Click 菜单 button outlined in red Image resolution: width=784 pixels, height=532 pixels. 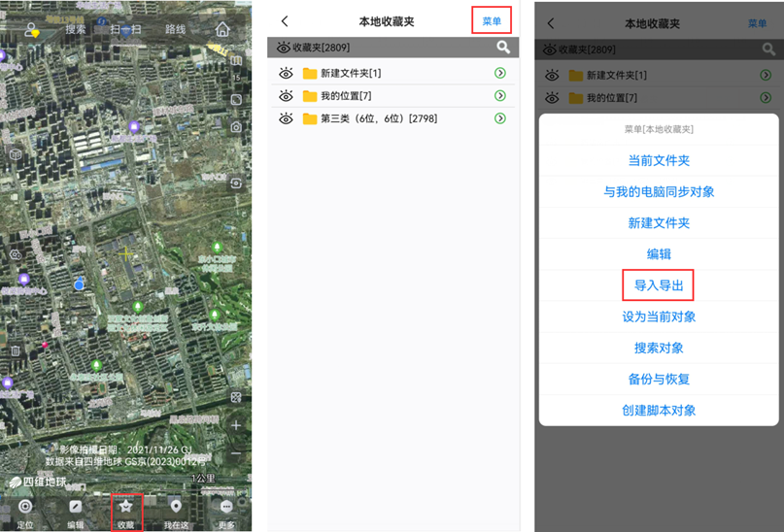point(492,21)
